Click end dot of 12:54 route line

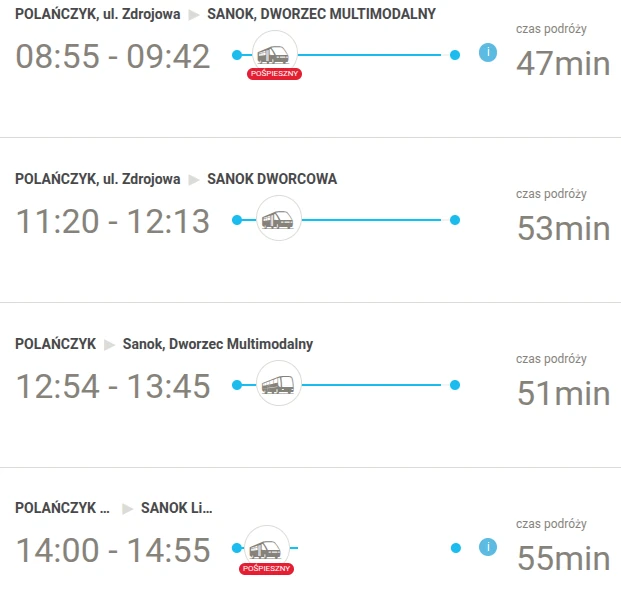[x=455, y=385]
